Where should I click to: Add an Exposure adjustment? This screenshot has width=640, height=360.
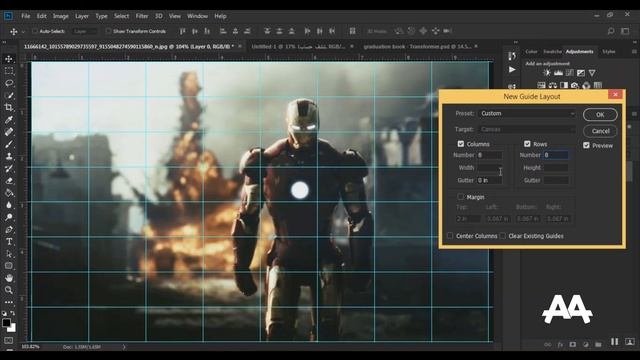[x=580, y=73]
